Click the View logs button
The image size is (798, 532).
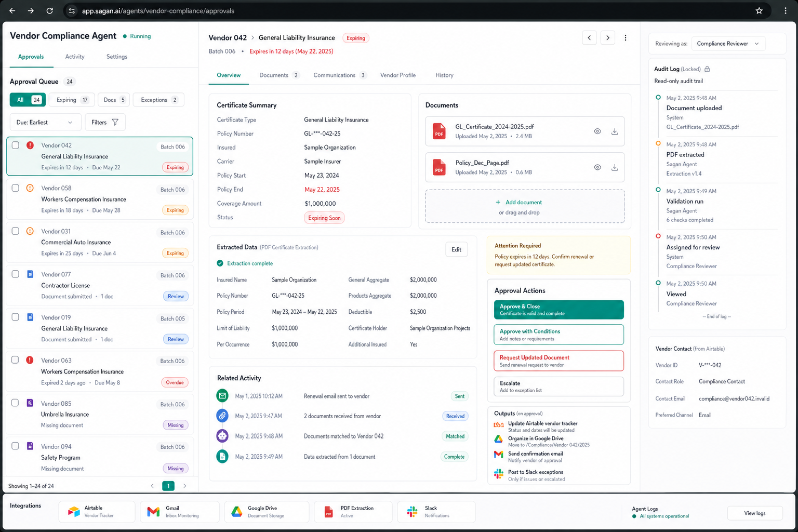coord(755,513)
